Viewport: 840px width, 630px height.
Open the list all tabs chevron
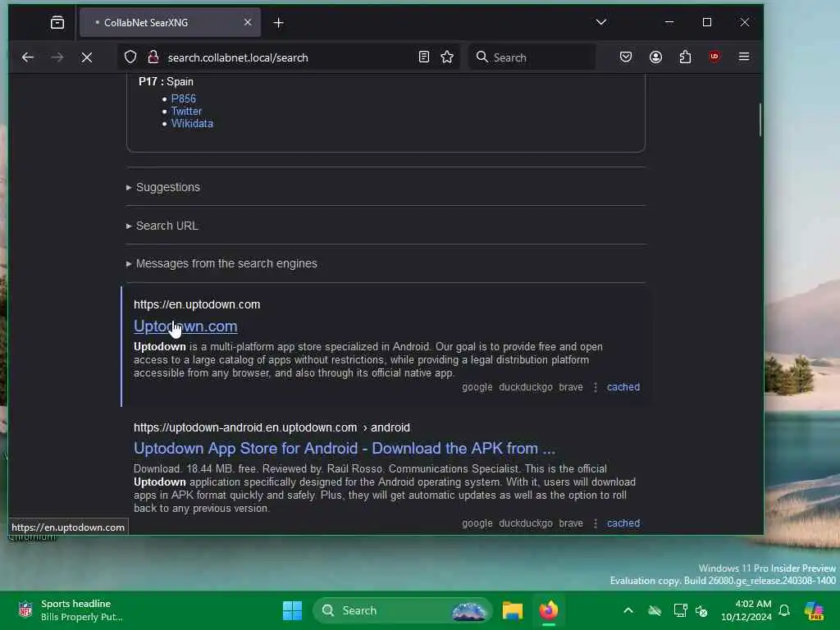point(601,22)
